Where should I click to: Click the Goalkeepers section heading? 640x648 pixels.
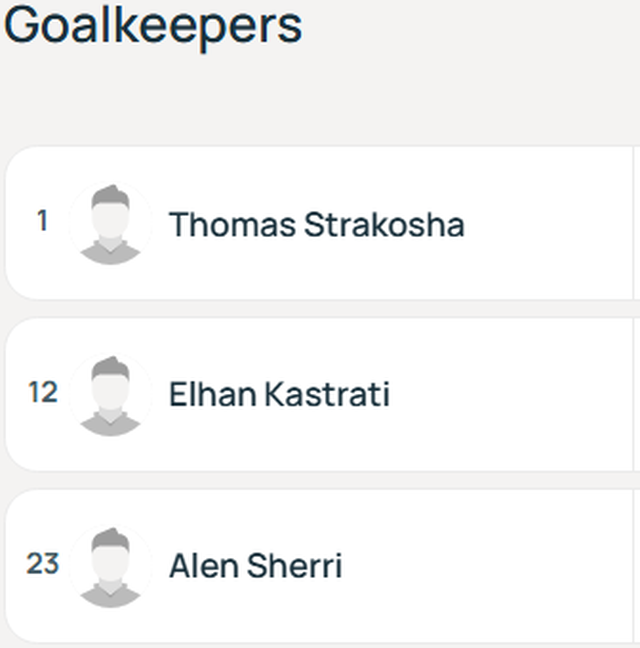[153, 27]
